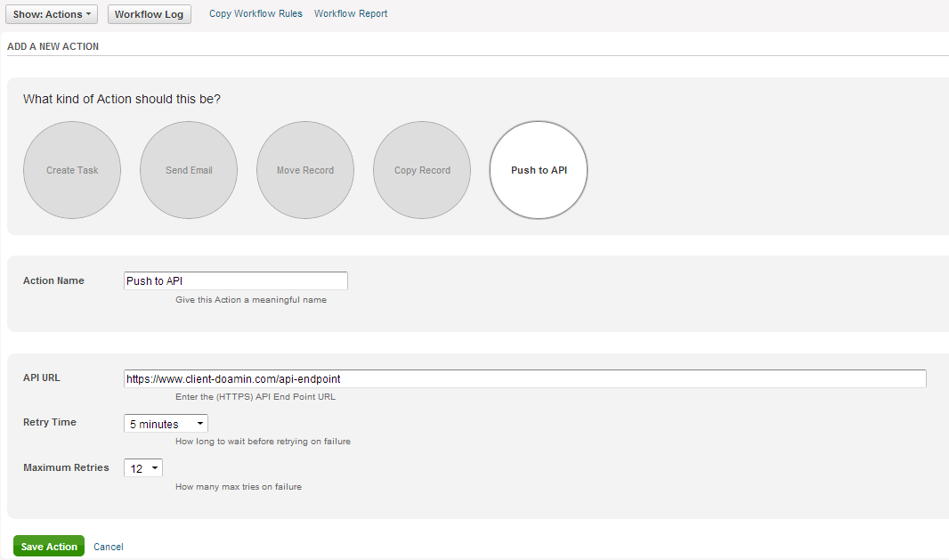Select the Push to API action type
This screenshot has width=949, height=560.
click(x=539, y=170)
